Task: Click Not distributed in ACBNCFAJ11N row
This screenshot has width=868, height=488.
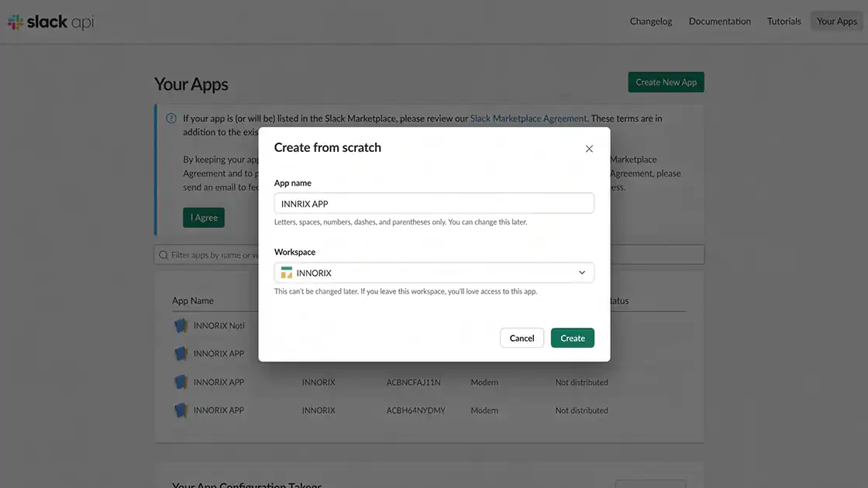Action: pos(582,383)
